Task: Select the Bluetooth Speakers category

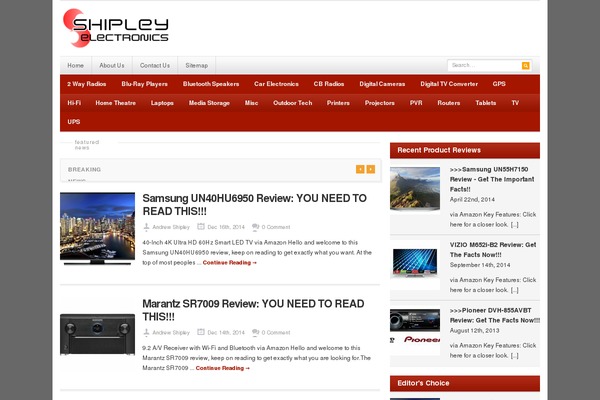Action: tap(211, 84)
